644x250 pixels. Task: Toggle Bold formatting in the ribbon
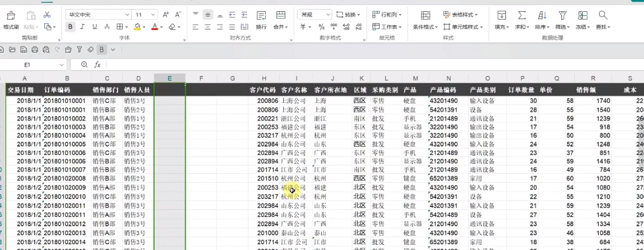coord(70,27)
